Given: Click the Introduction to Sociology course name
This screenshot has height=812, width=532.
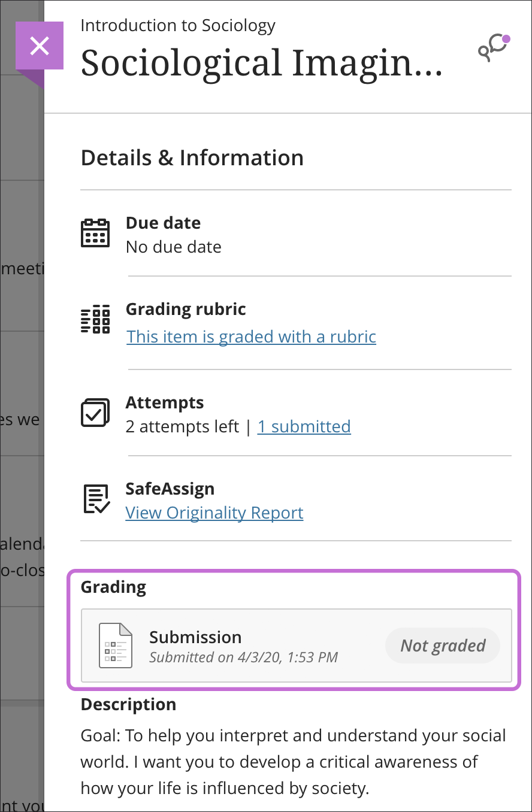Looking at the screenshot, I should [178, 25].
